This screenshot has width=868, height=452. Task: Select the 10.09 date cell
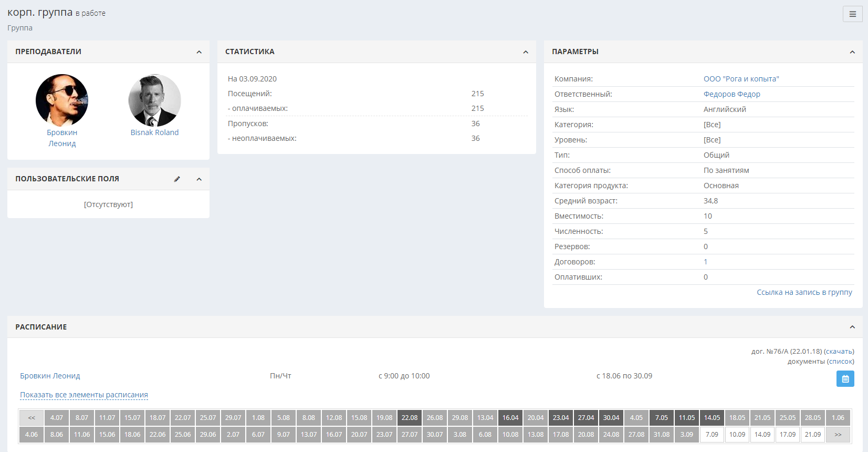pyautogui.click(x=737, y=435)
